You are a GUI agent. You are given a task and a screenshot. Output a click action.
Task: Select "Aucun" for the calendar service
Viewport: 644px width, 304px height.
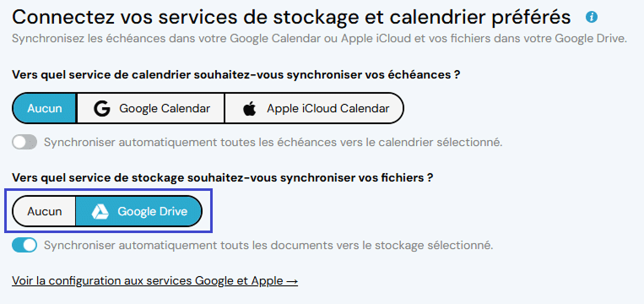click(45, 108)
